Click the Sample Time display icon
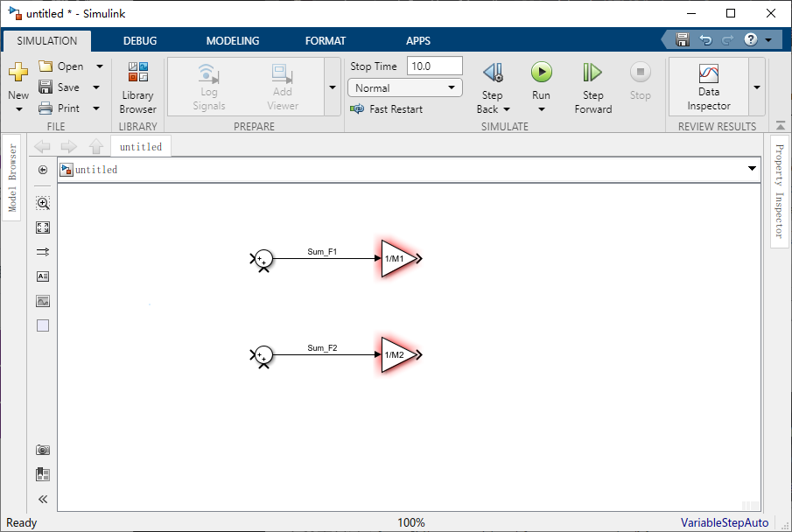Viewport: 792px width, 532px height. (43, 252)
